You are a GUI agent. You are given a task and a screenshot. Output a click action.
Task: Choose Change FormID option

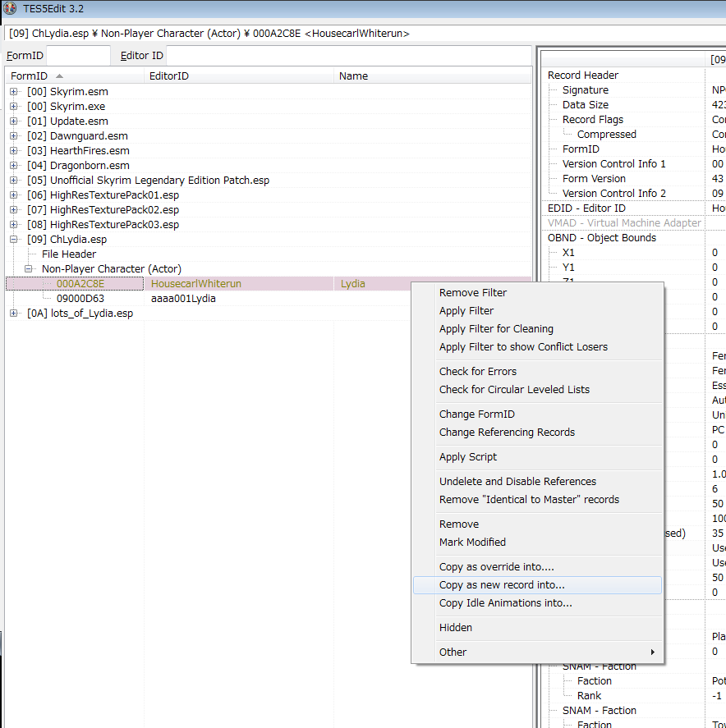click(537, 414)
